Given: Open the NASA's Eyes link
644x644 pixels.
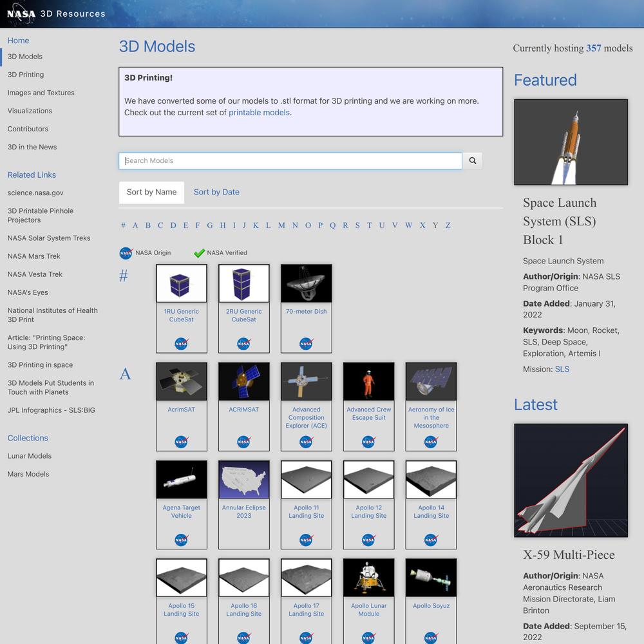Looking at the screenshot, I should (28, 292).
